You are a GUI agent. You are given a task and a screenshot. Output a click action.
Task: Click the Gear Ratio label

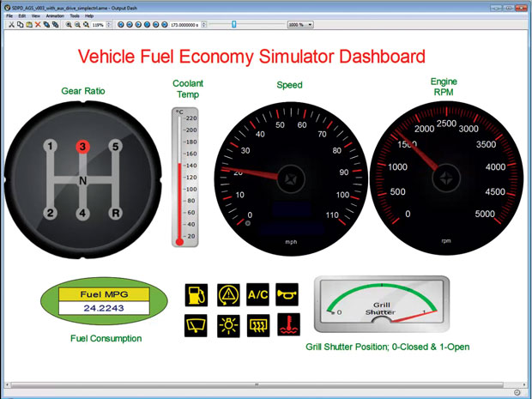click(83, 91)
